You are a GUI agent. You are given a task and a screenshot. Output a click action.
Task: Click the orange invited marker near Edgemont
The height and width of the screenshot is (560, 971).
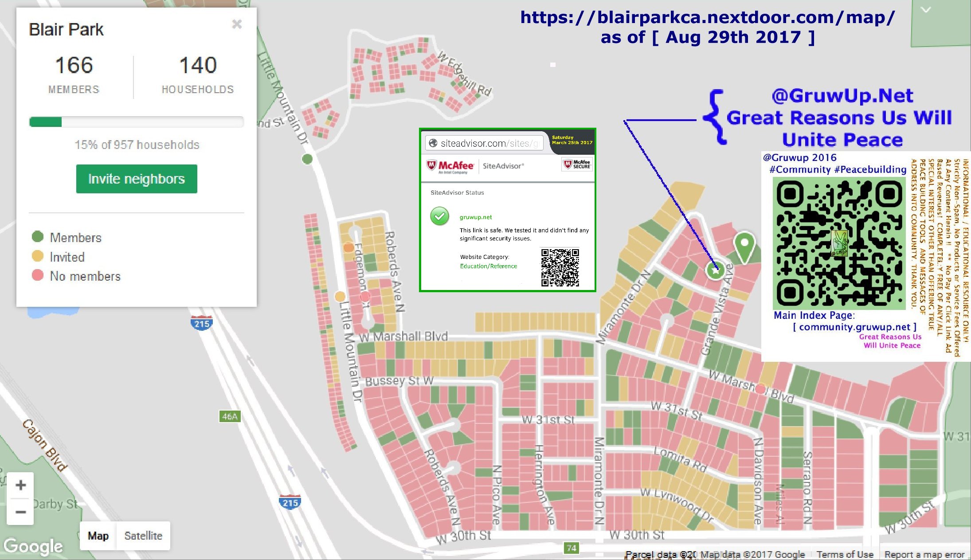348,247
